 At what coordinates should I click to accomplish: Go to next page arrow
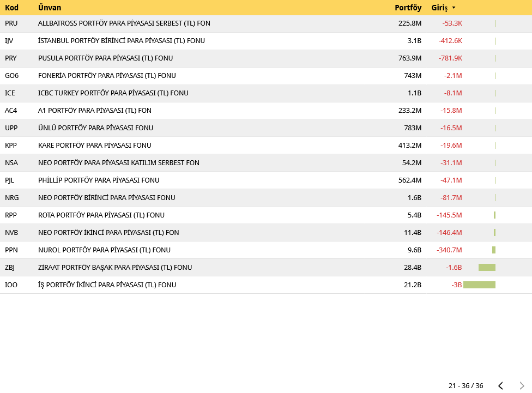pos(522,385)
